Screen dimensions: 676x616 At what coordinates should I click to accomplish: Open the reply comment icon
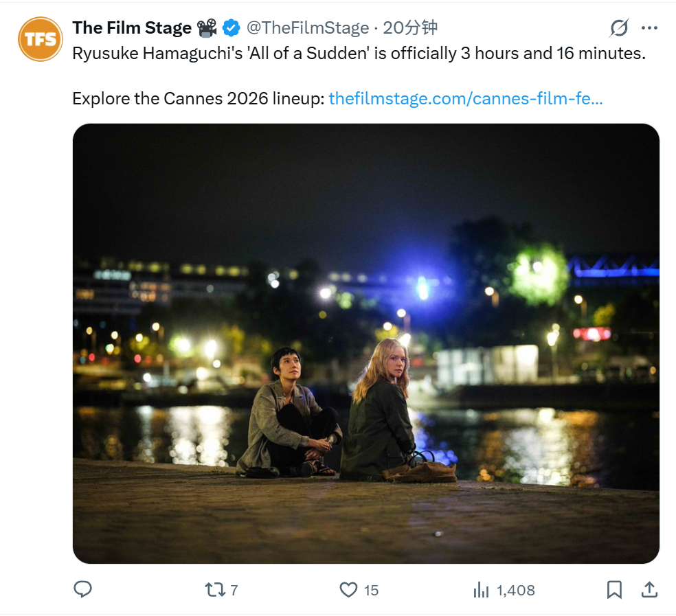[x=82, y=589]
